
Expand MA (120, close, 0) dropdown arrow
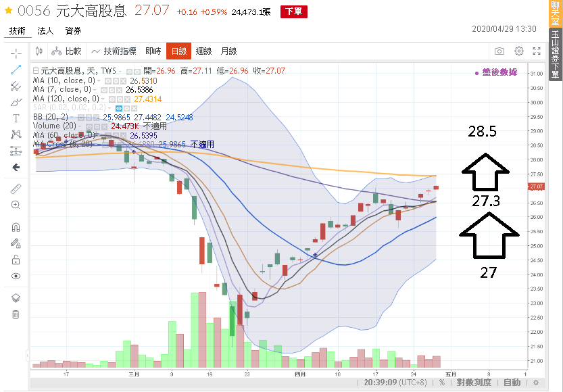tap(103, 99)
